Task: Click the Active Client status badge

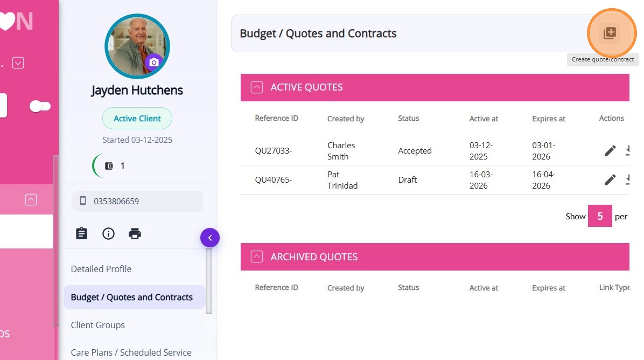Action: click(137, 119)
